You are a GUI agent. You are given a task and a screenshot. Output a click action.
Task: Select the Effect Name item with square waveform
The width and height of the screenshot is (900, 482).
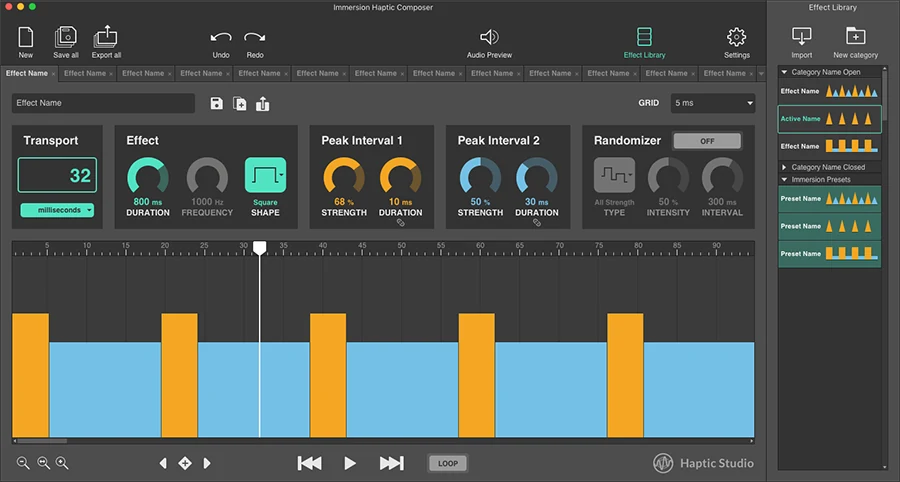coord(829,146)
